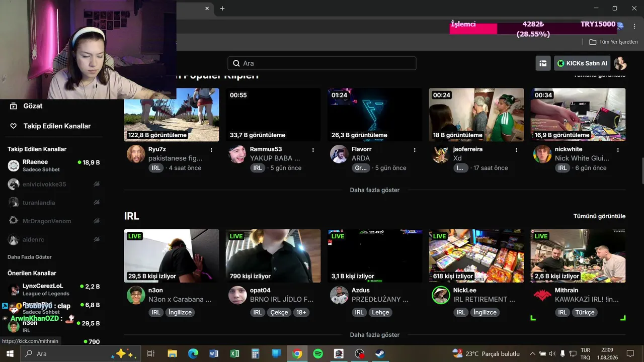Click the search magnifier icon in Kick
644x362 pixels.
(236, 63)
